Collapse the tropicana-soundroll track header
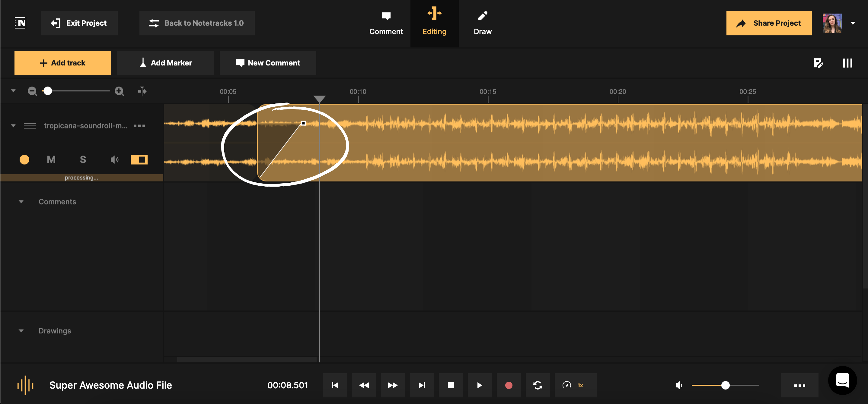Viewport: 868px width, 404px height. (13, 126)
